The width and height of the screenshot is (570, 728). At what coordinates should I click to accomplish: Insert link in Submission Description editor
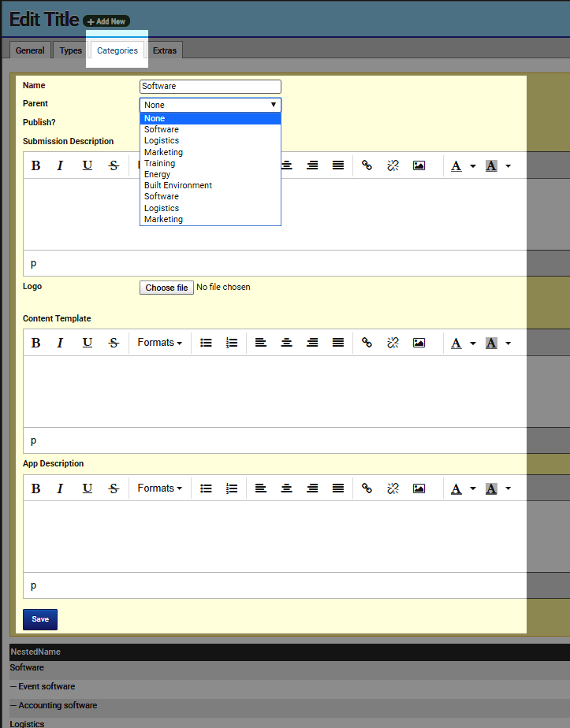click(367, 165)
